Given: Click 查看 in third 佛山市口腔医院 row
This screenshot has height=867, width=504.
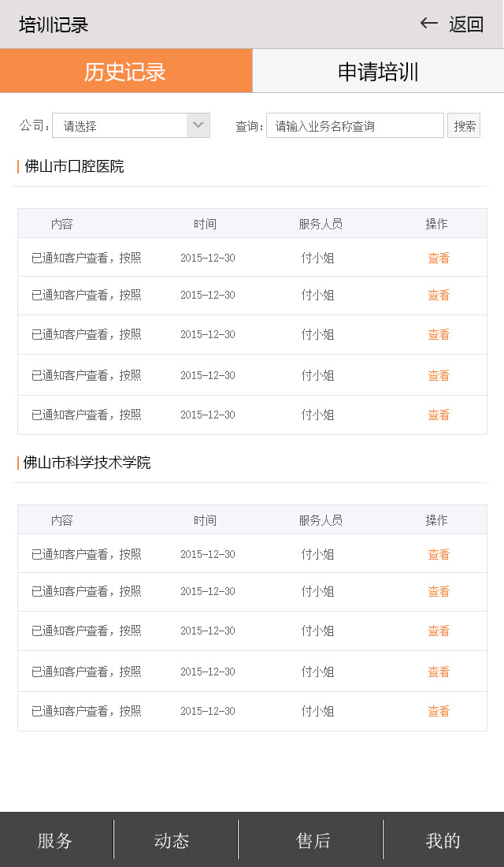Looking at the screenshot, I should 439,334.
